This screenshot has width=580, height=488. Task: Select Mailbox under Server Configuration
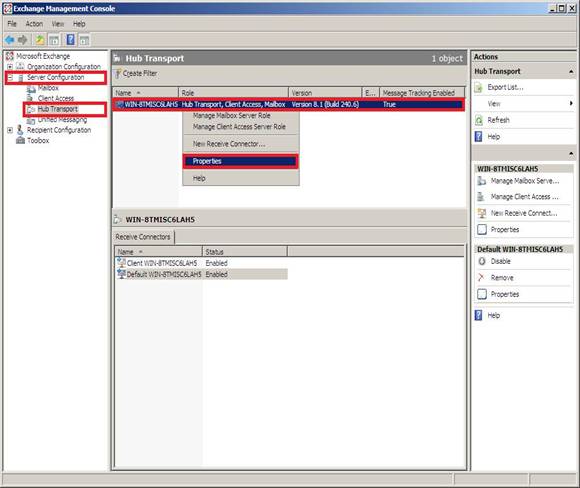click(x=48, y=88)
